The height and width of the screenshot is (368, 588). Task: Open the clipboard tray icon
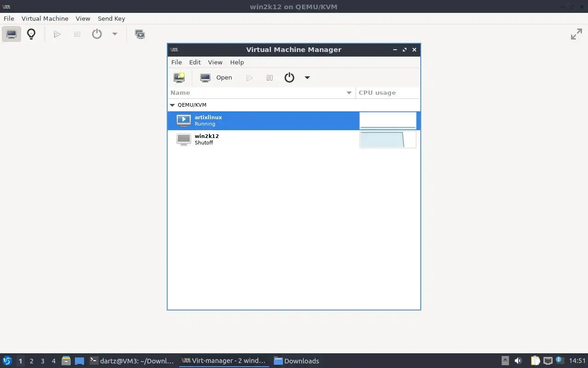536,361
